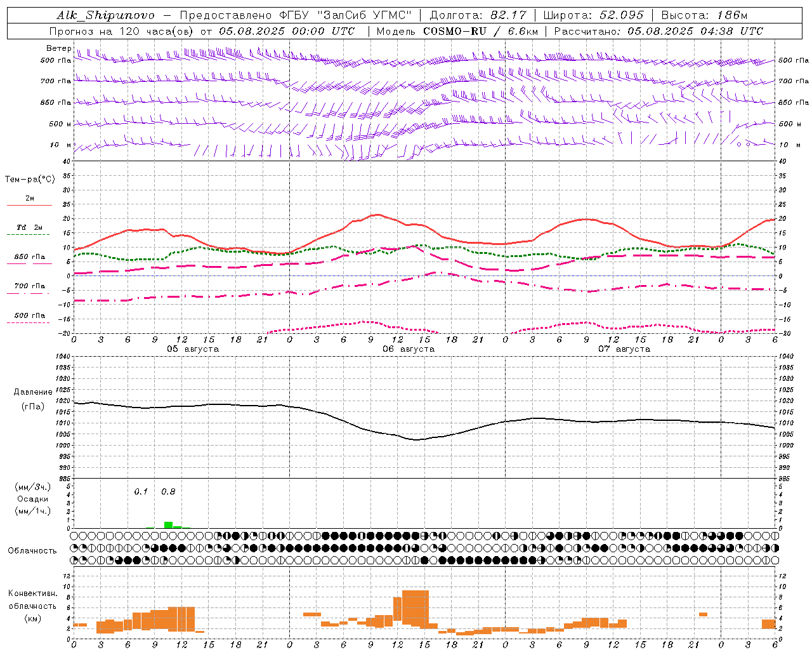Click the (мм/1ч.) precipitation unit label
Image resolution: width=812 pixels, height=650 pixels.
(33, 511)
